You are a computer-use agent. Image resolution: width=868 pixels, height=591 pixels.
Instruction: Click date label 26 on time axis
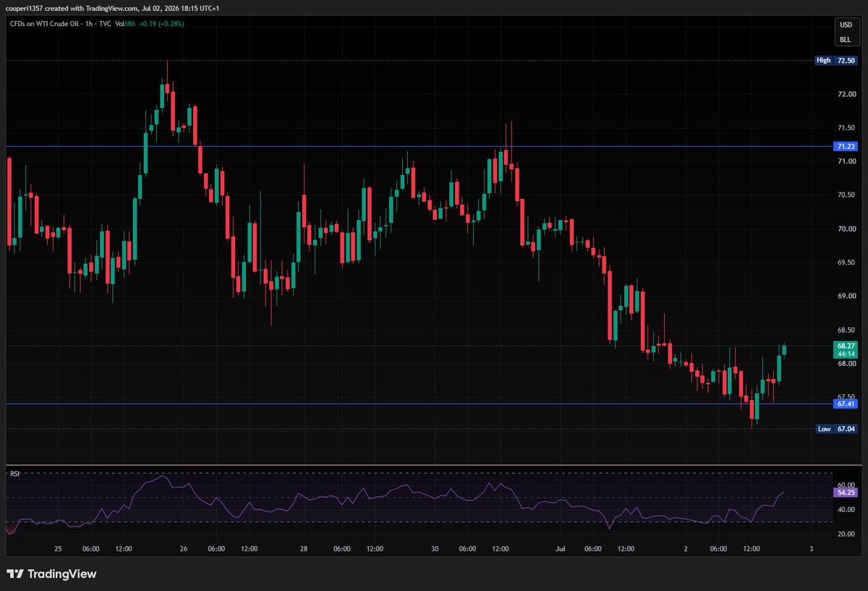click(184, 549)
